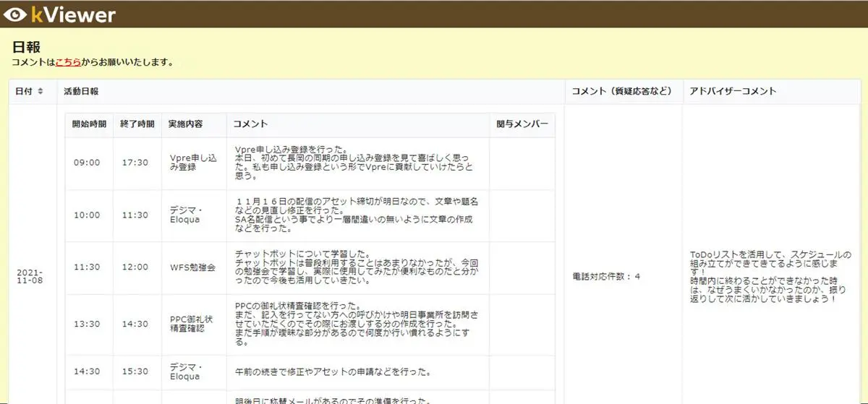Click the 開始時間 header in inner table
The height and width of the screenshot is (404, 868).
click(89, 124)
